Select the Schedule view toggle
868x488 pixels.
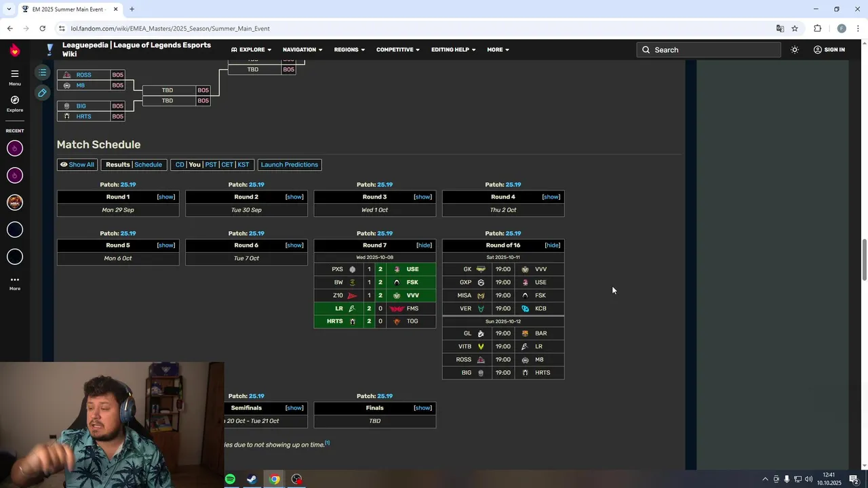(148, 165)
